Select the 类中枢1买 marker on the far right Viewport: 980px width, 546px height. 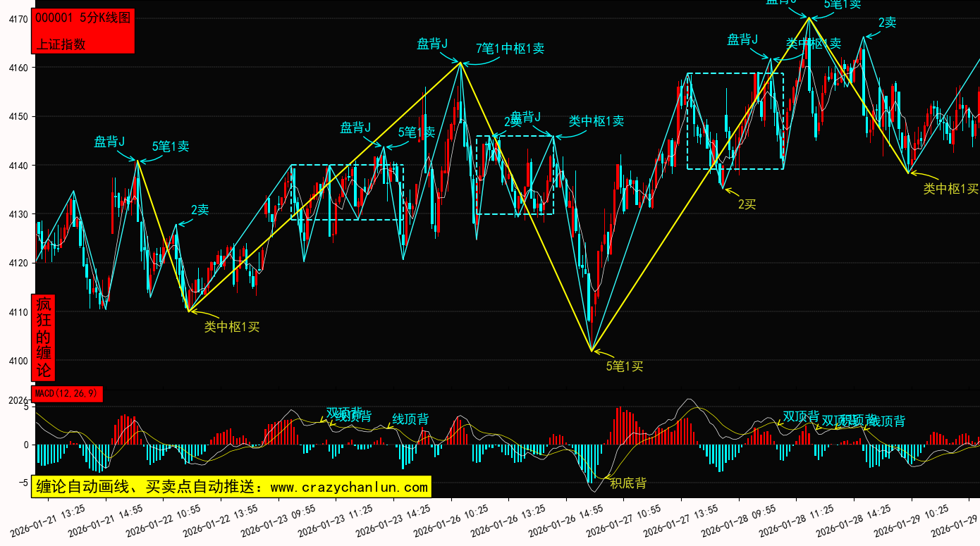coord(951,189)
